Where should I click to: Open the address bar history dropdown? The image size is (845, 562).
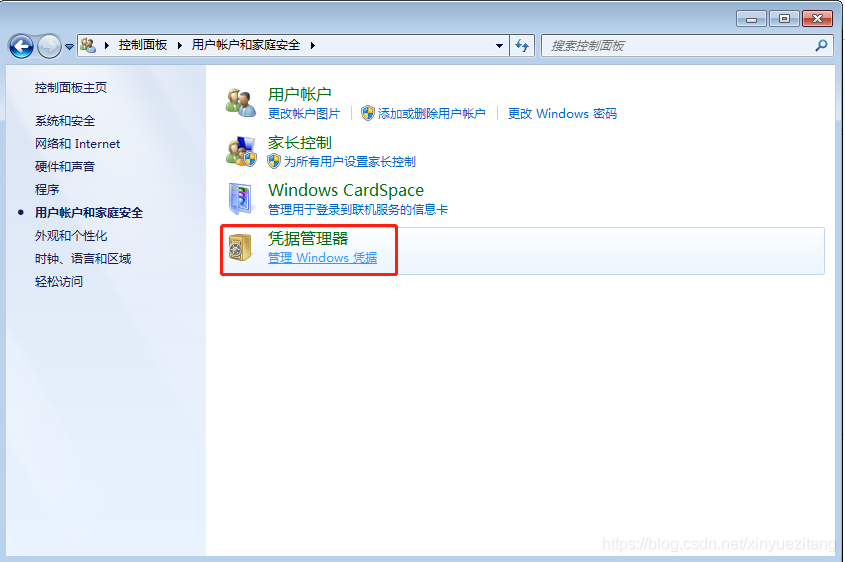499,46
